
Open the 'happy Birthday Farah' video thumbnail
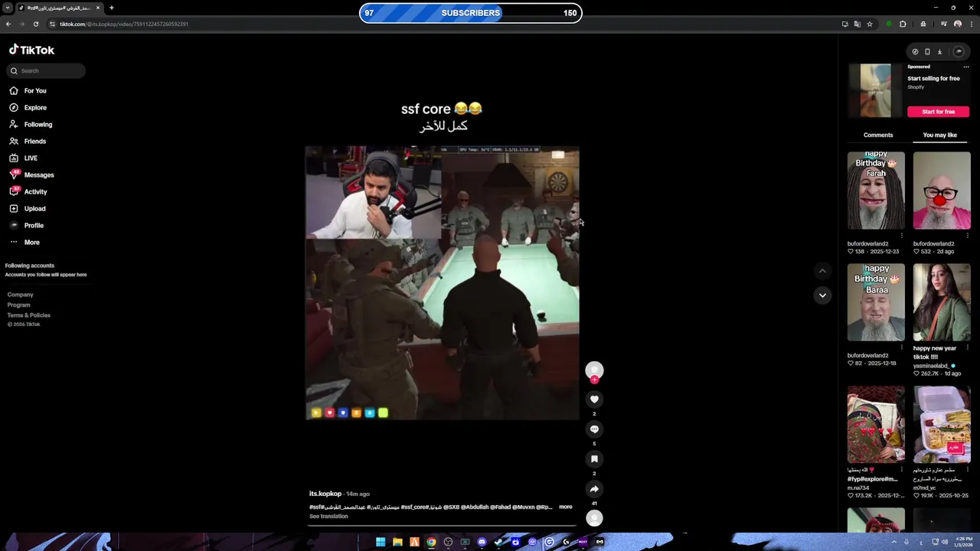pyautogui.click(x=876, y=190)
